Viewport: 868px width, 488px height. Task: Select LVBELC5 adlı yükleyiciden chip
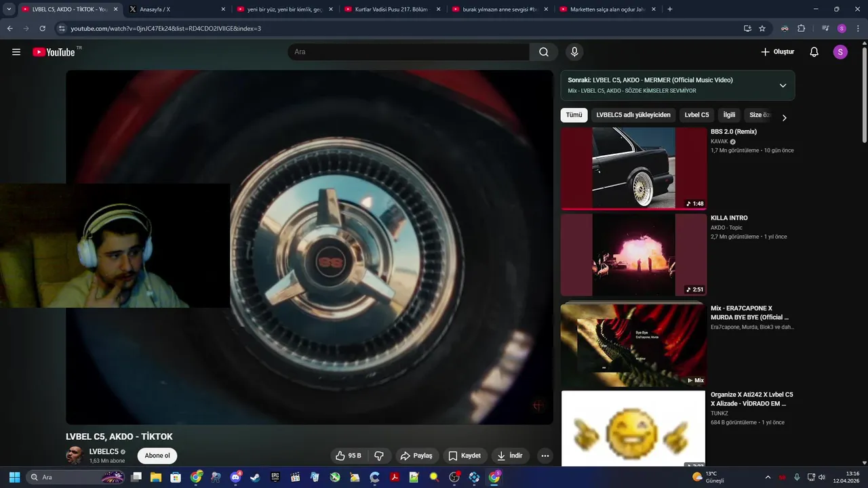click(633, 115)
